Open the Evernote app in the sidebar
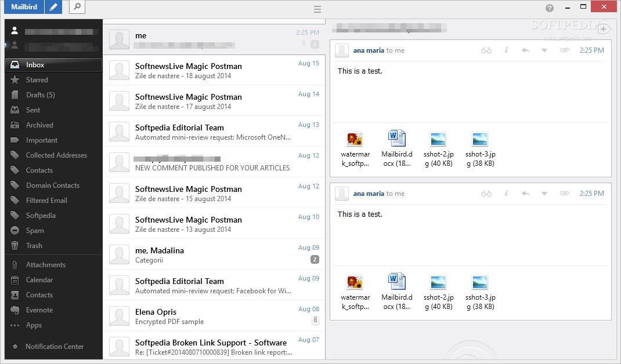Screen dimensions: 621x364 tap(39, 310)
